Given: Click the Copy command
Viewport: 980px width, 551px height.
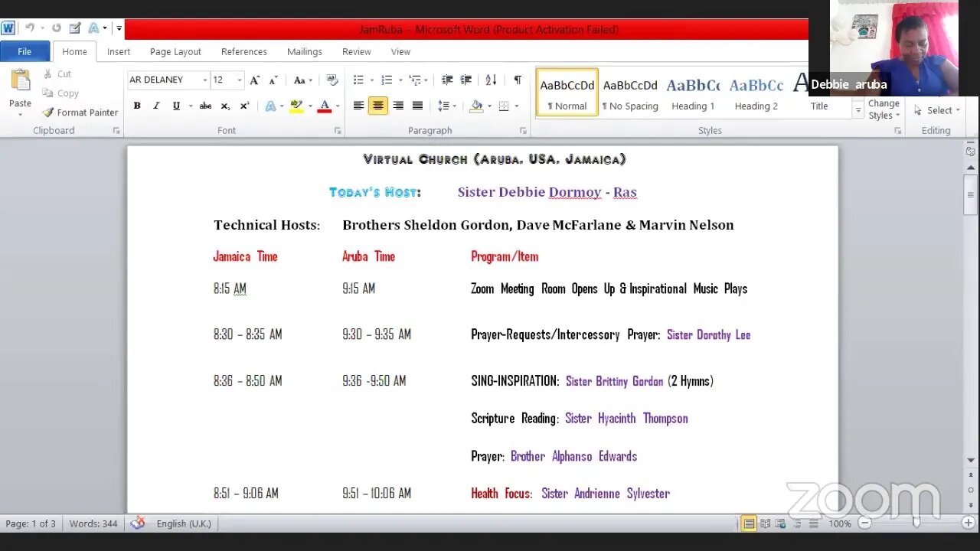Looking at the screenshot, I should click(60, 93).
